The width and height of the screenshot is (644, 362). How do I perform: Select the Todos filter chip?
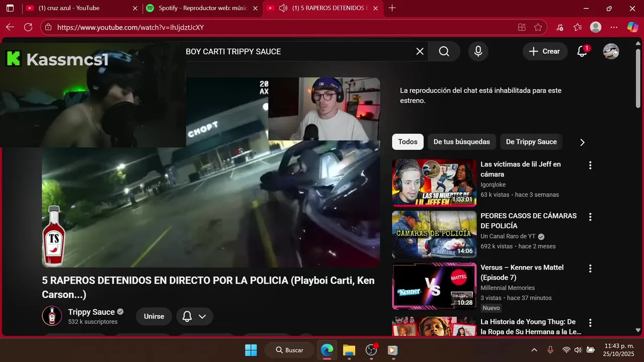[408, 142]
